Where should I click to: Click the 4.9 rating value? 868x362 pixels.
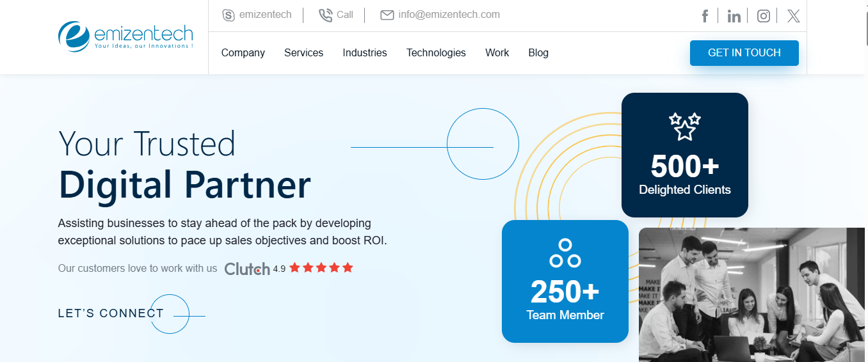[279, 269]
